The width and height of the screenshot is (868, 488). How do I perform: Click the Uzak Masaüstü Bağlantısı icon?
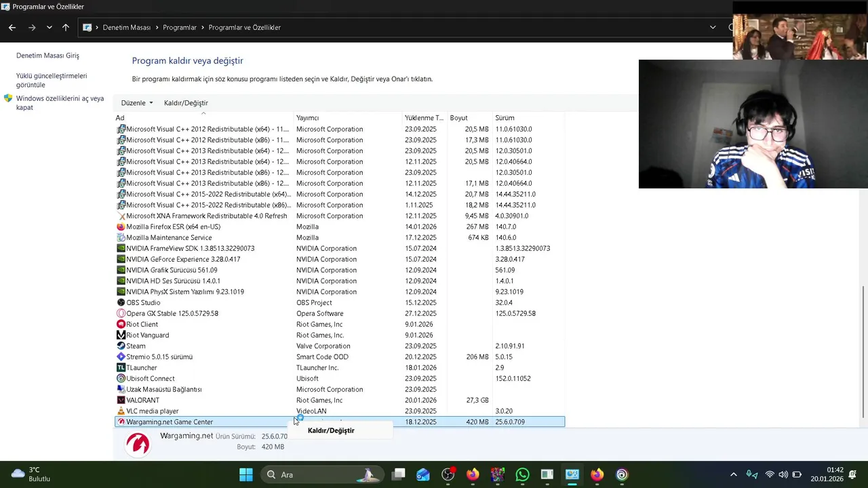point(121,389)
